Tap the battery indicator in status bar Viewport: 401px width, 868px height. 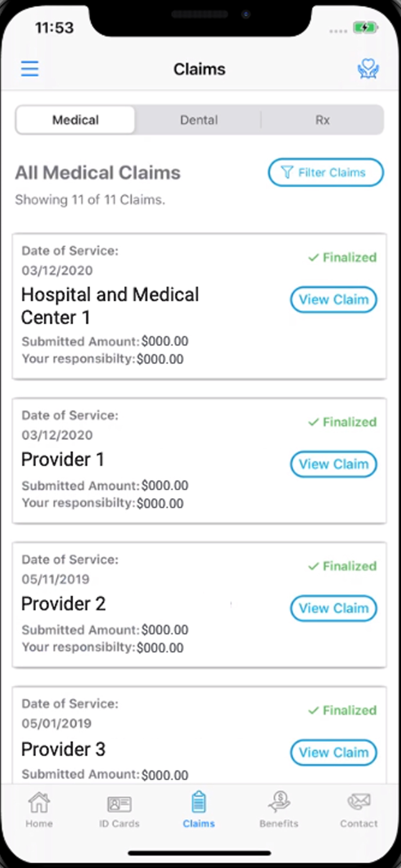pos(365,28)
